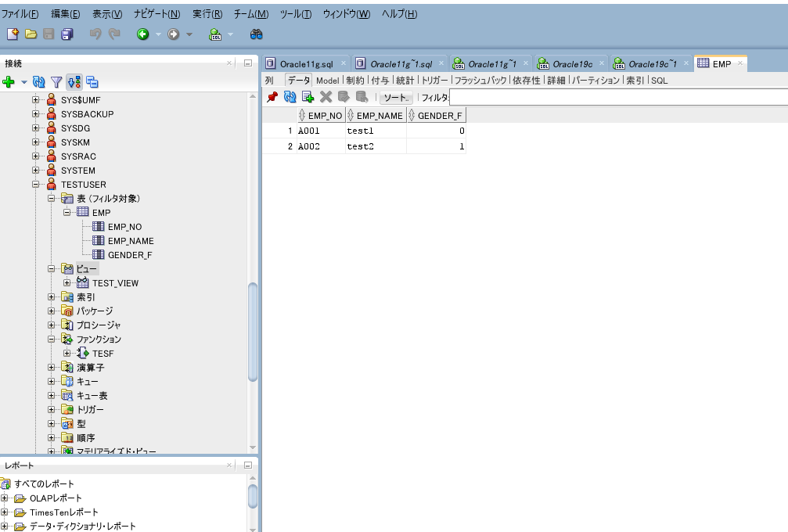This screenshot has width=788, height=532.
Task: Select the GENDER_F column node
Action: (x=130, y=255)
